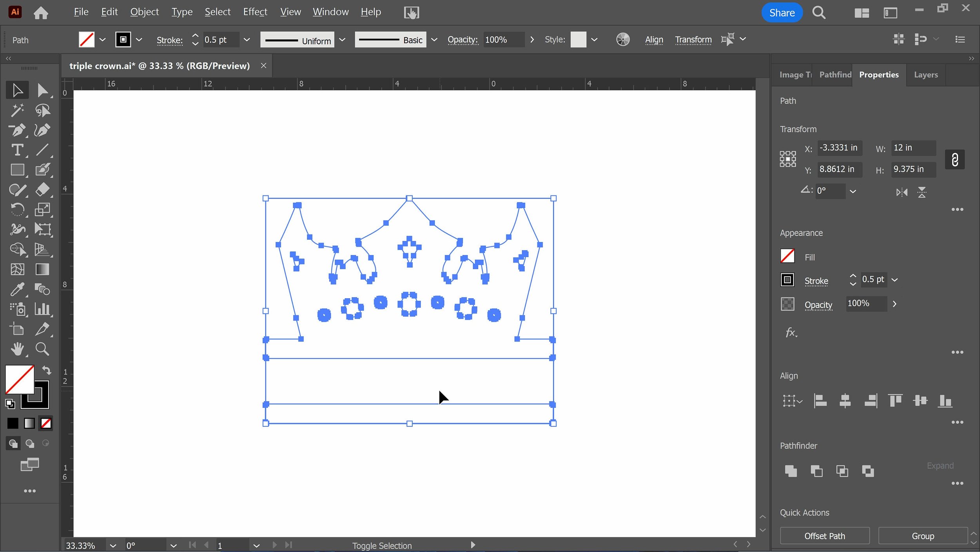This screenshot has height=552, width=980.
Task: Open the Window menu
Action: point(330,12)
